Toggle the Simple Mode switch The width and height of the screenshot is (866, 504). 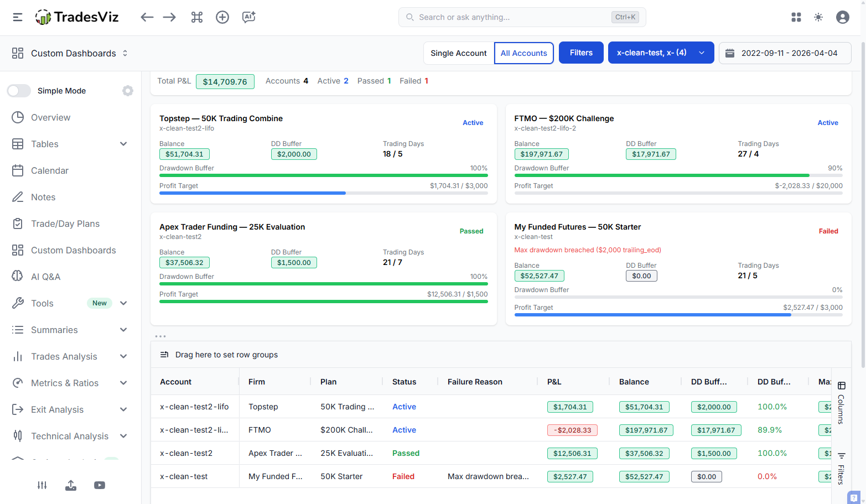[19, 91]
